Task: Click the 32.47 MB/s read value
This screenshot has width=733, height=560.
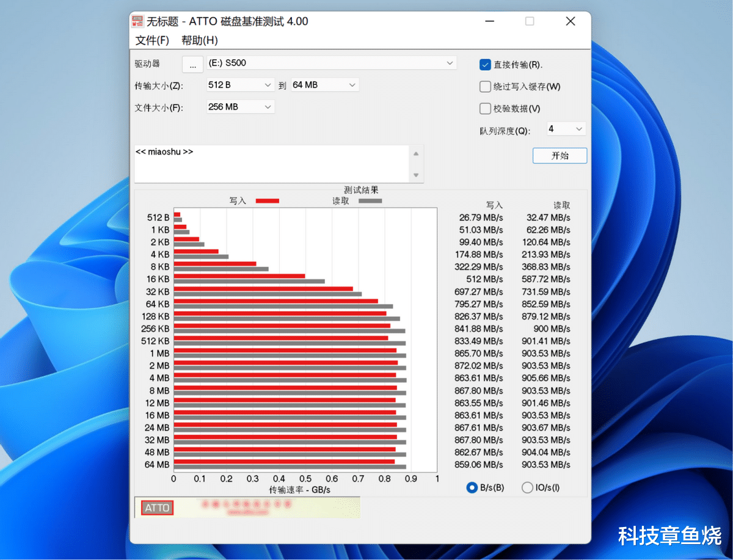Action: click(x=548, y=218)
